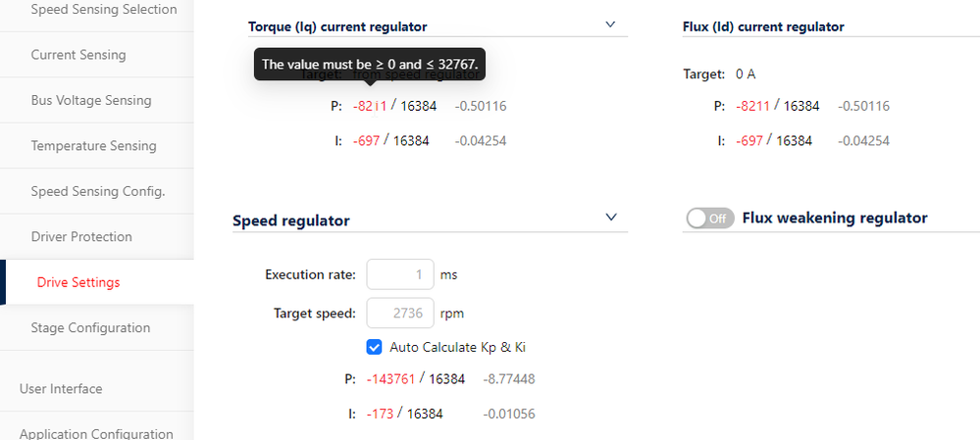Navigate to Driver Protection

[x=81, y=237]
